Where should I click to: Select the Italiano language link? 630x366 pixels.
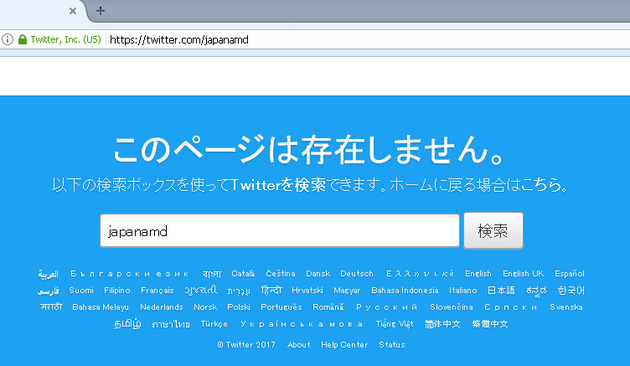pos(463,290)
